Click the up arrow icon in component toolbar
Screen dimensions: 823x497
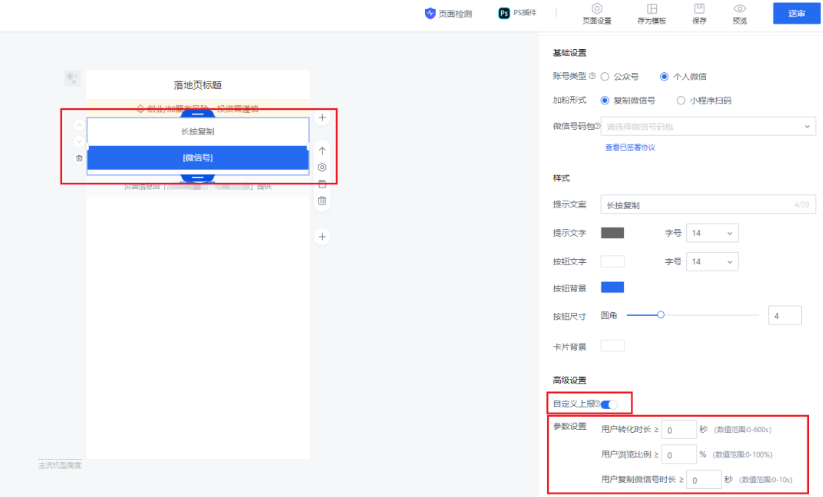[x=322, y=151]
